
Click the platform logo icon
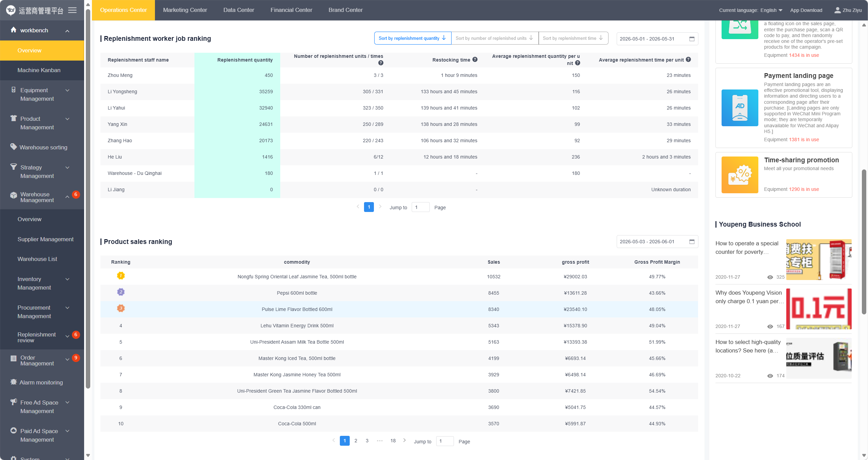(11, 10)
